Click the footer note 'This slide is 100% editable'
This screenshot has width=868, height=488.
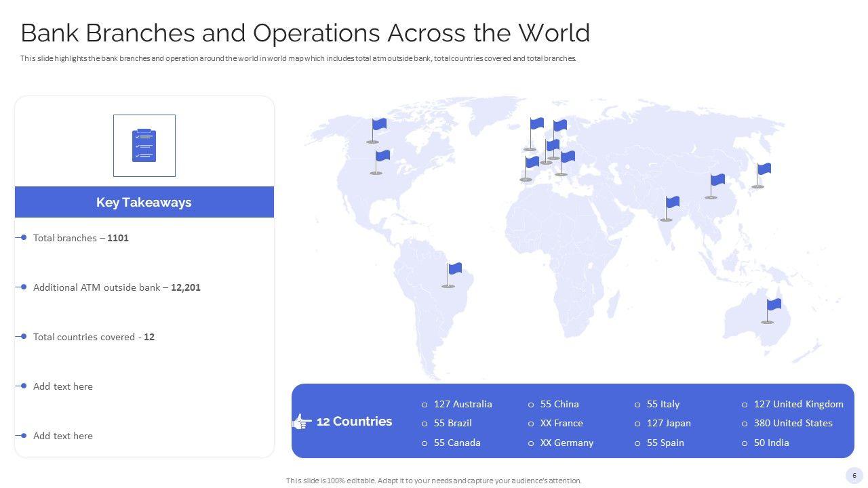[x=434, y=481]
